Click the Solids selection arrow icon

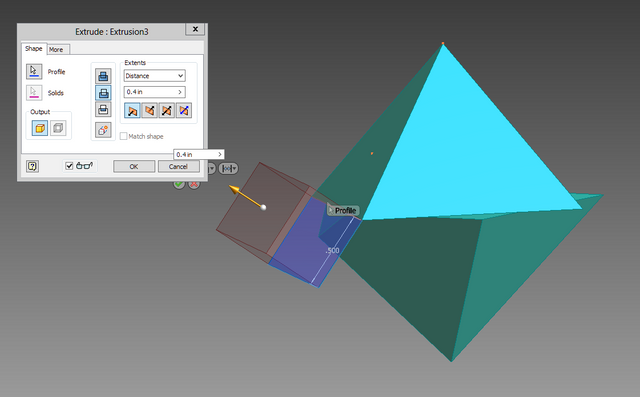coord(34,93)
